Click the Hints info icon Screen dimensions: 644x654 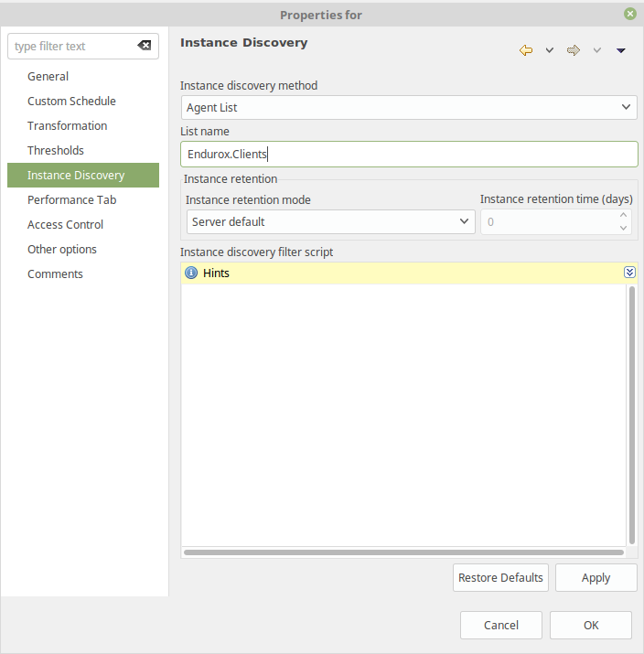191,273
